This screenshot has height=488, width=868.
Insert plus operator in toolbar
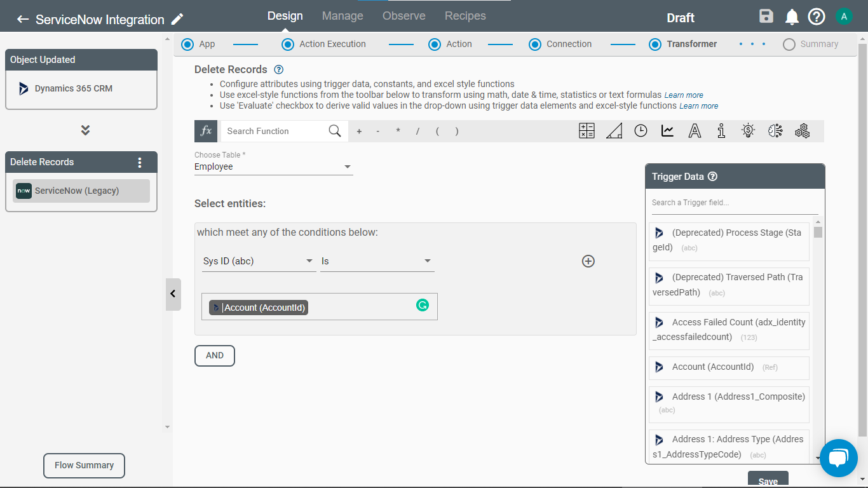point(359,132)
